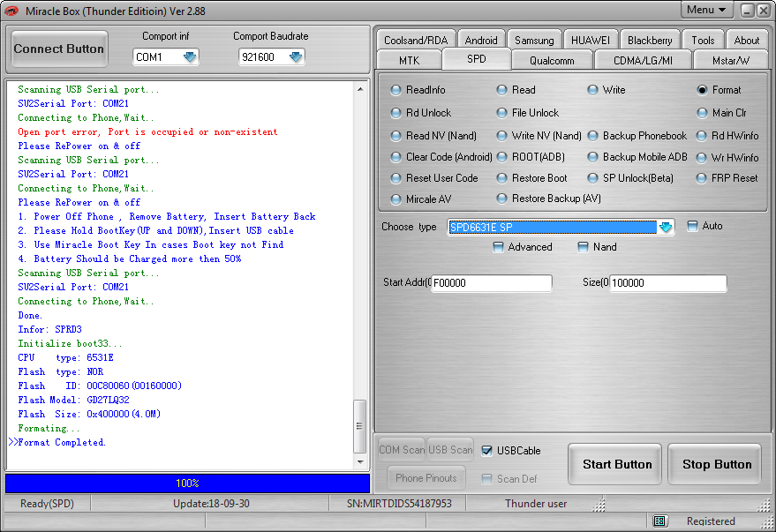
Task: Switch to the HUAWEI tab
Action: point(591,40)
